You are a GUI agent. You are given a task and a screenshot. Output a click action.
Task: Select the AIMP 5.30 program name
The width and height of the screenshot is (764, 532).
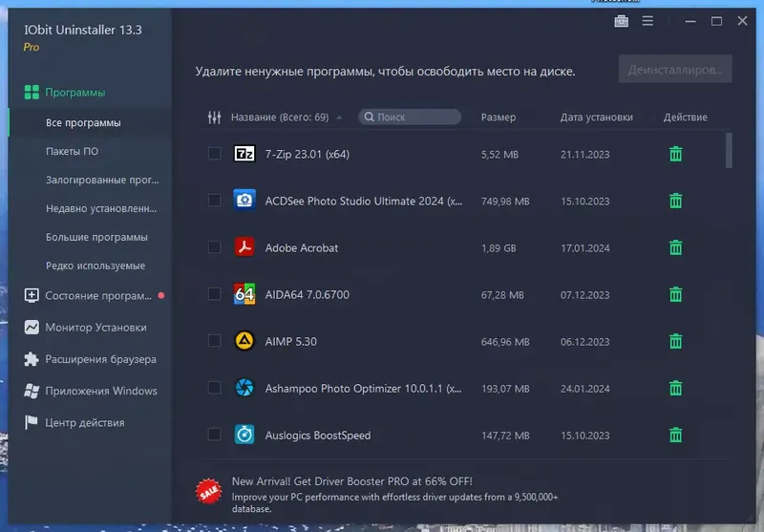(x=291, y=342)
